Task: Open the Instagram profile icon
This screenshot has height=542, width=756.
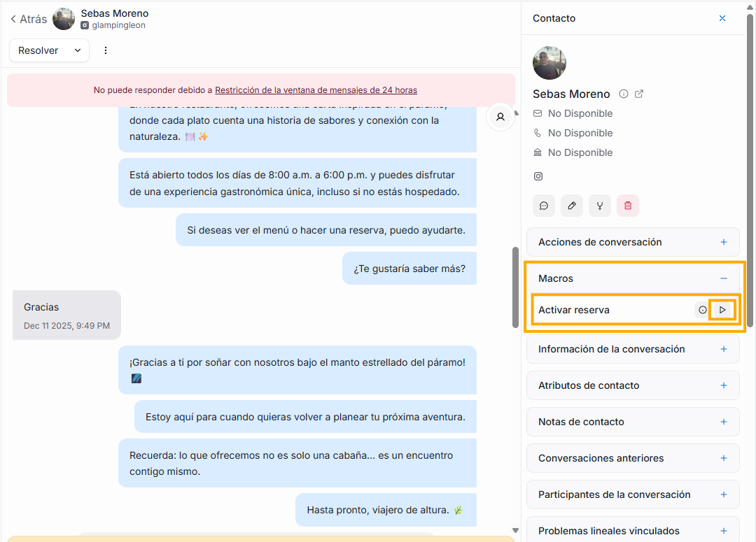Action: pos(538,176)
